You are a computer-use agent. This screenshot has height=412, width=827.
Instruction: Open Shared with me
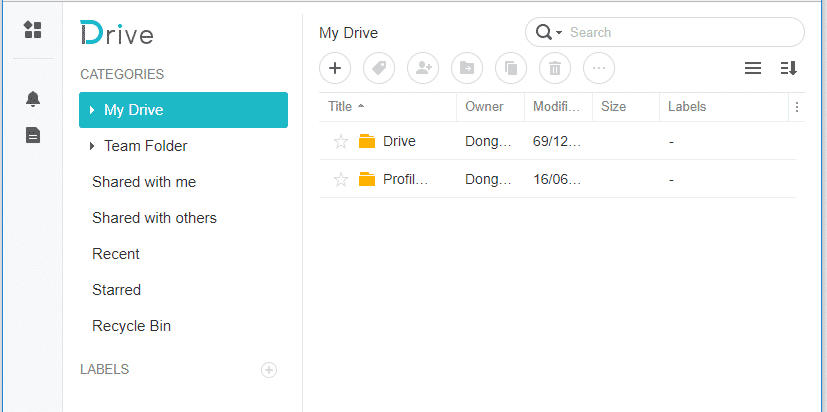(144, 182)
